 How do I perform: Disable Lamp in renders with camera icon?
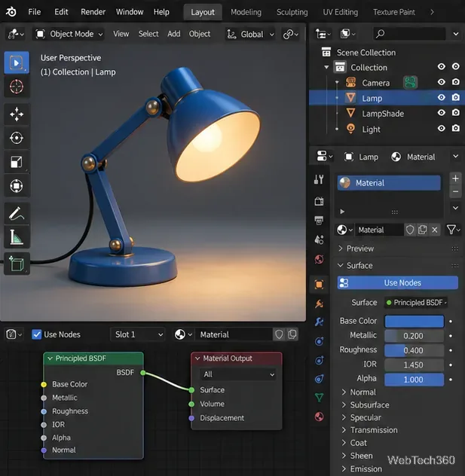(456, 97)
